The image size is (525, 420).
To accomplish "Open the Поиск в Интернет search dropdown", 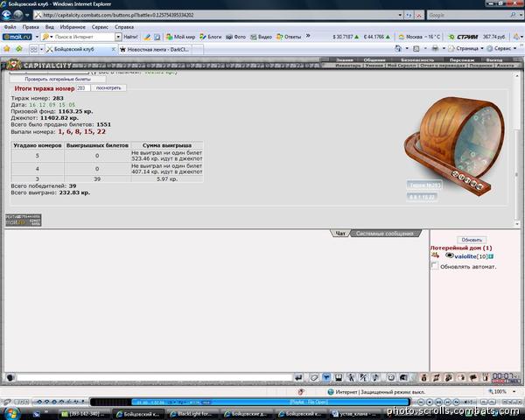I will tap(118, 37).
